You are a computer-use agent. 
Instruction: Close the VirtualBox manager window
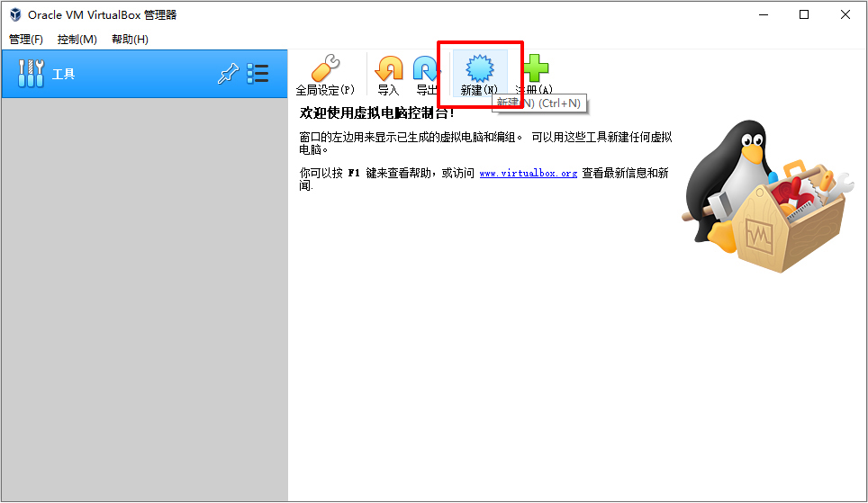pyautogui.click(x=845, y=14)
